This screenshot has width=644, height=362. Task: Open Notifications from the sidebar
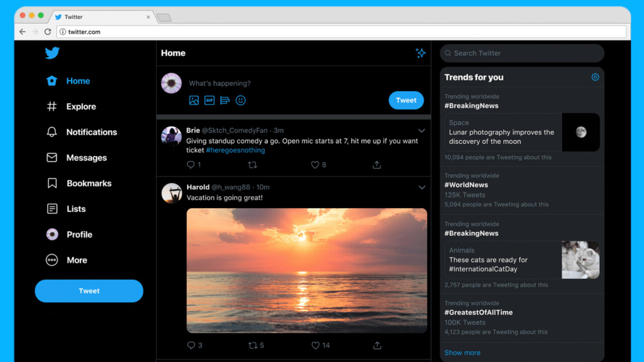point(91,132)
